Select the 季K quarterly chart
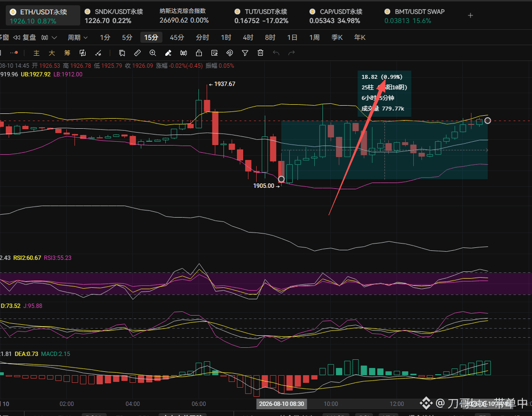Screen dimensions: 532x416 click(x=337, y=37)
